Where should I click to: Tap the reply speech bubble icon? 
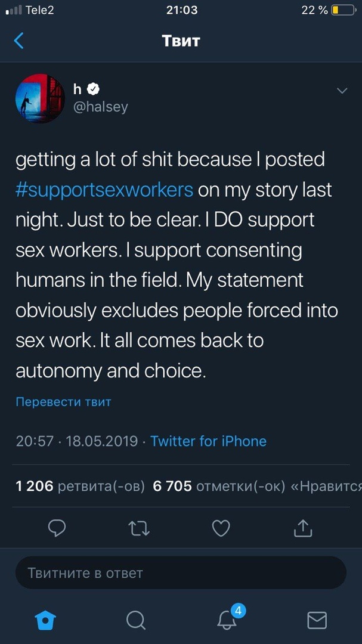[57, 527]
